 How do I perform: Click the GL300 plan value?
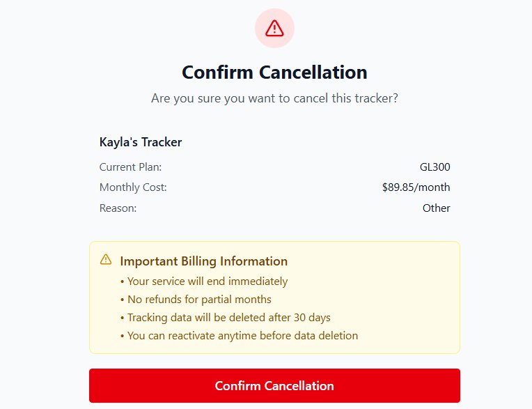[435, 167]
